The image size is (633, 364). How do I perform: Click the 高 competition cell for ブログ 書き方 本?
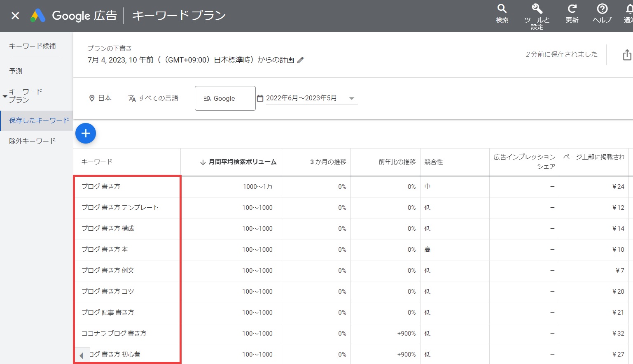coord(427,250)
